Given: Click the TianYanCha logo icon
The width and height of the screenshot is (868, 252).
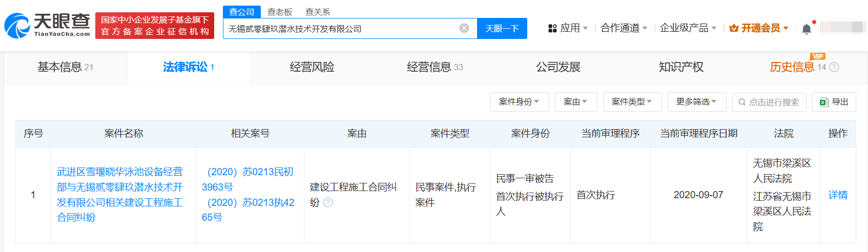Looking at the screenshot, I should click(17, 26).
